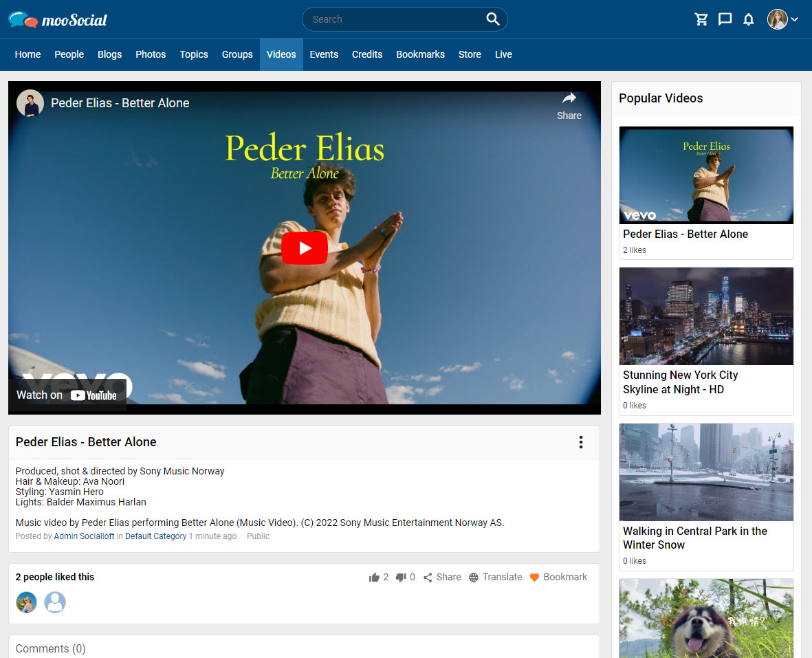Viewport: 812px width, 658px height.
Task: Open the Admin Socialloft profile link
Action: click(85, 536)
